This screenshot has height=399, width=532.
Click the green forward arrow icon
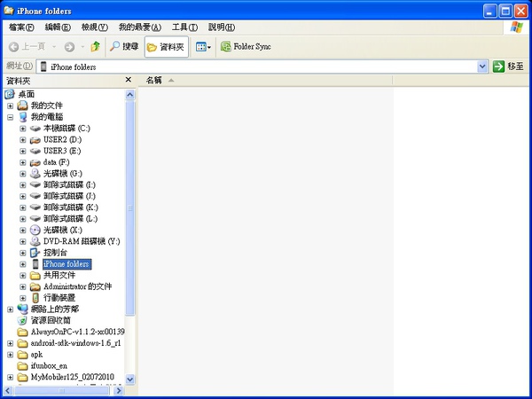[68, 46]
